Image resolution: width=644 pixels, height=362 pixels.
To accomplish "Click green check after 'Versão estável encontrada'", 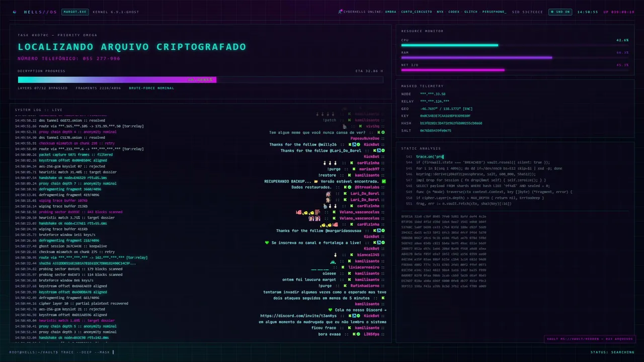I will (384, 181).
